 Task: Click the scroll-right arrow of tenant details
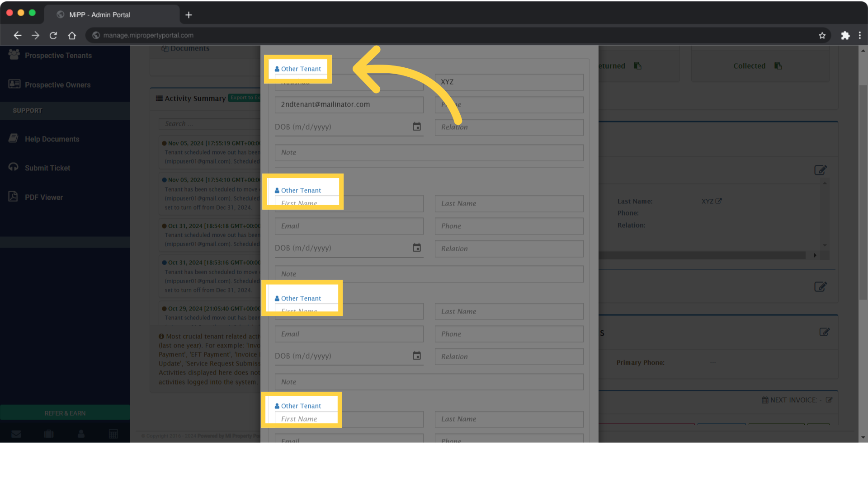coord(815,256)
